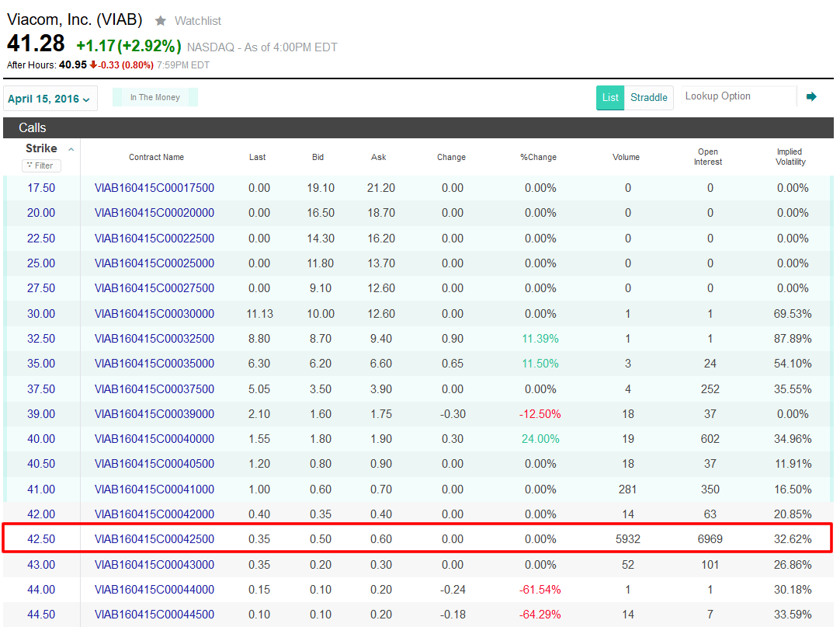Screen dimensions: 840x627
Task: Click the Contract Name column header
Action: [156, 157]
